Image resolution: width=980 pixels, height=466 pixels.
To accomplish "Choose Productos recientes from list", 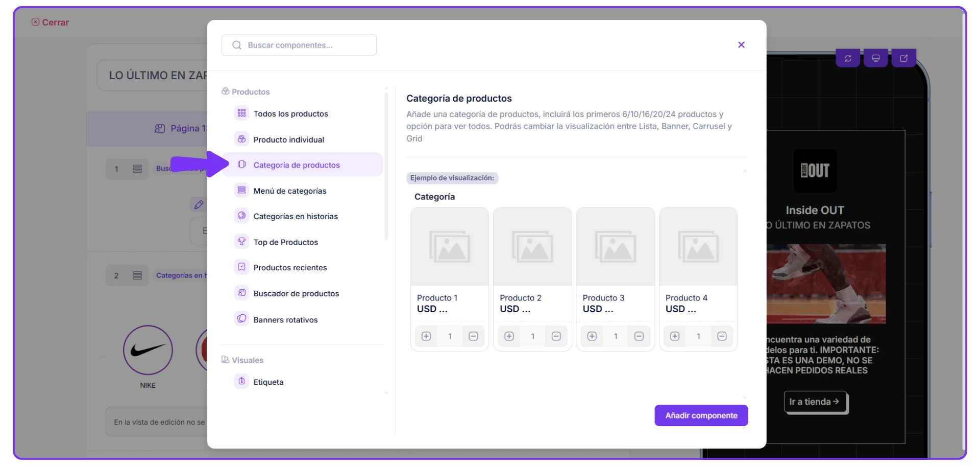I will [290, 268].
